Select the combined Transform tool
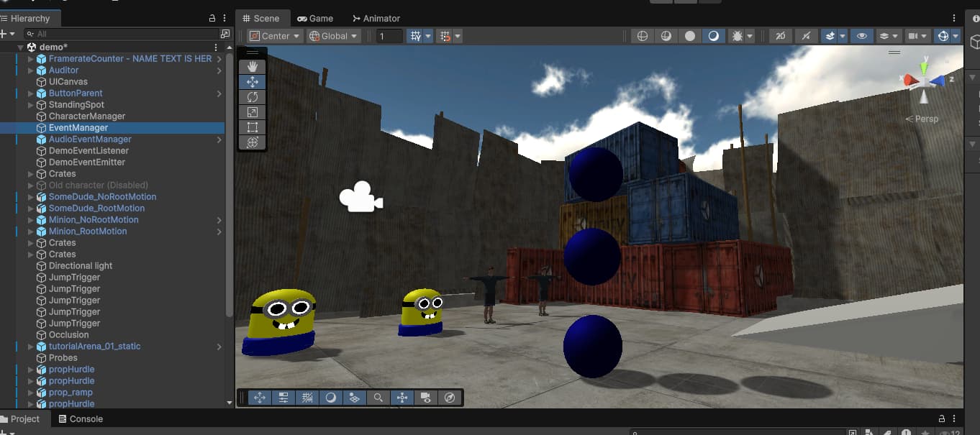Screen dimensions: 980x435 coord(252,142)
